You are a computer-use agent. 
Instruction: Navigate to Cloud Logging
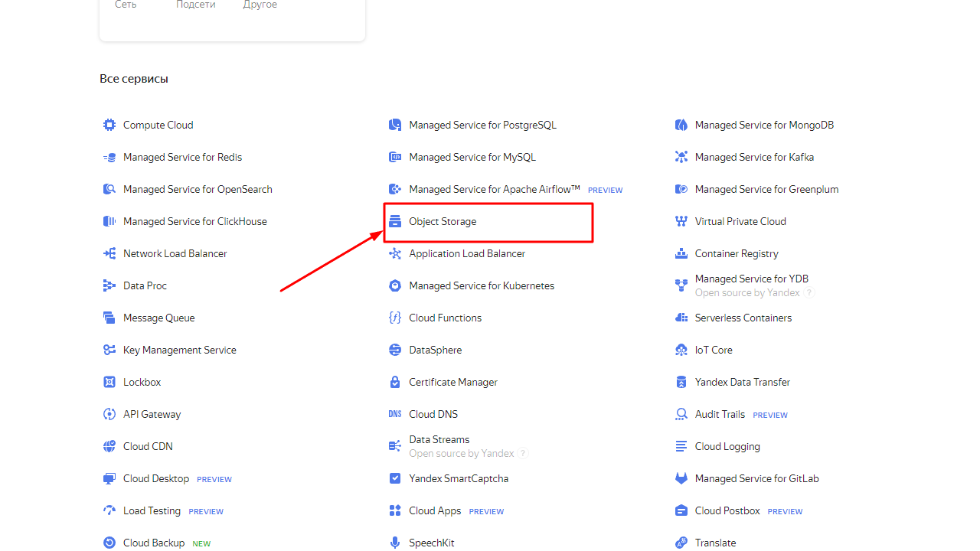727,446
